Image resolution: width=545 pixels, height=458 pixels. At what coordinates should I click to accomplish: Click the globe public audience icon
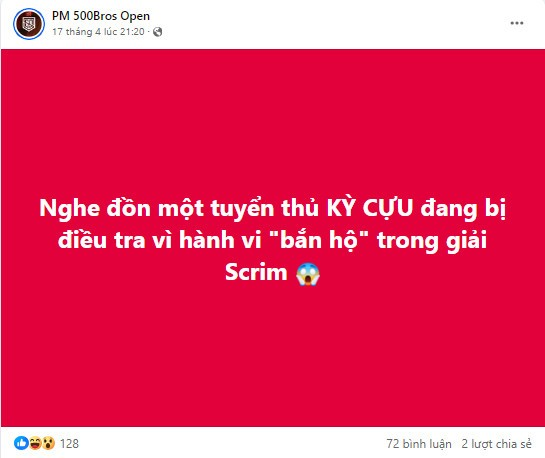(157, 32)
